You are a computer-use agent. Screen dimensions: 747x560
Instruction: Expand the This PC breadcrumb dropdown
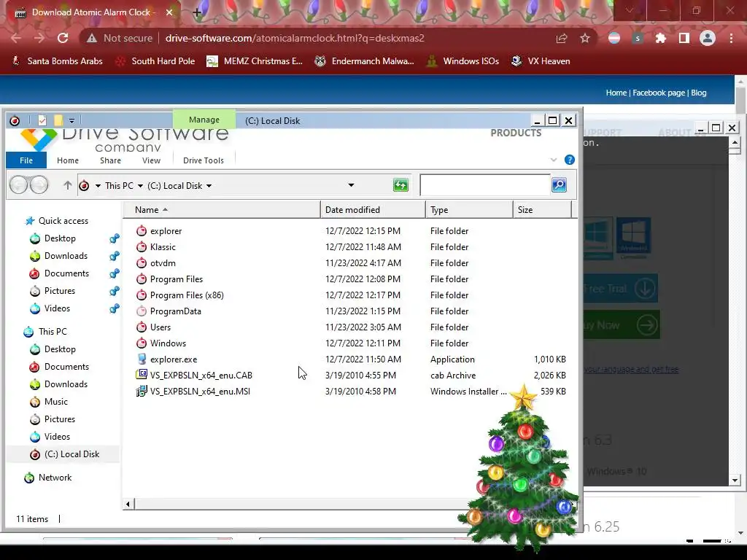(140, 186)
